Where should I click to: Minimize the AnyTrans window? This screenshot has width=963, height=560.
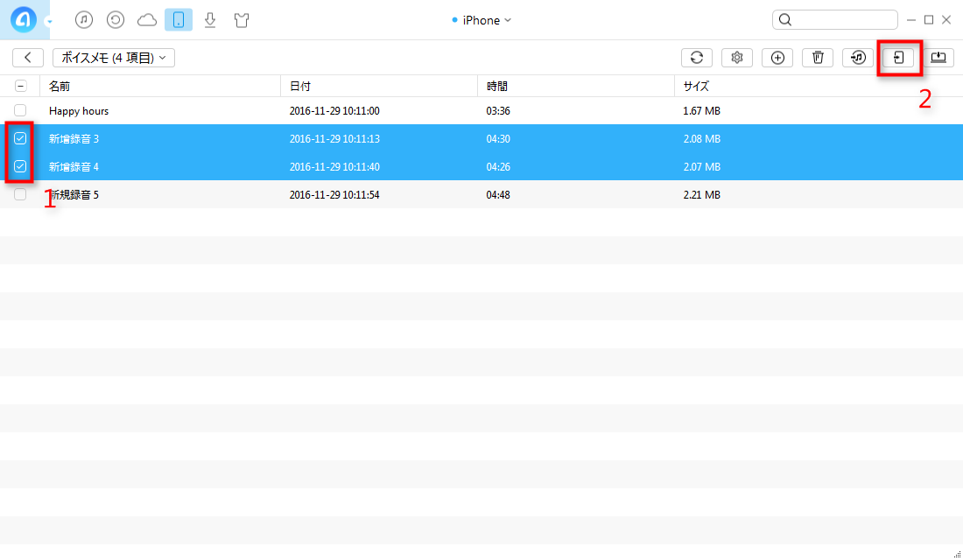click(911, 20)
